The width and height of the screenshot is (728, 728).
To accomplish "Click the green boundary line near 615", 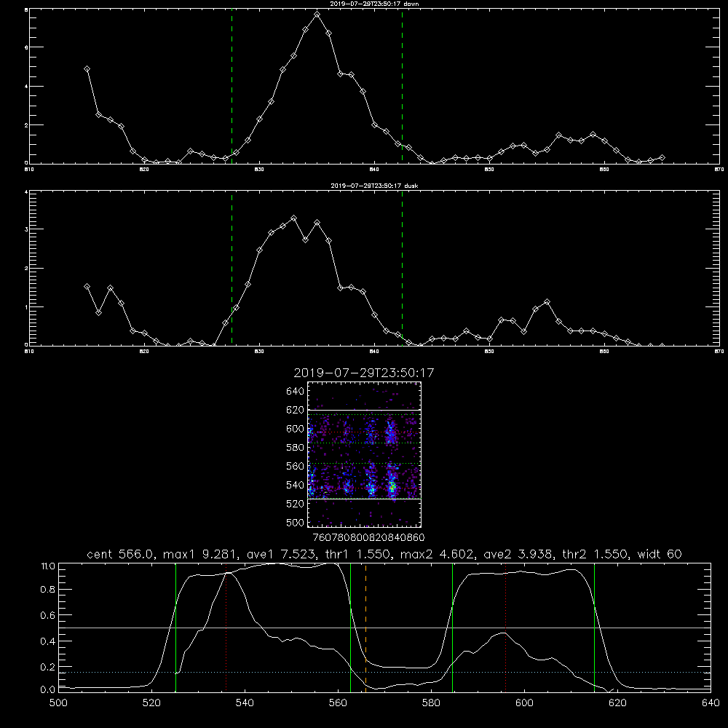I will [x=594, y=627].
